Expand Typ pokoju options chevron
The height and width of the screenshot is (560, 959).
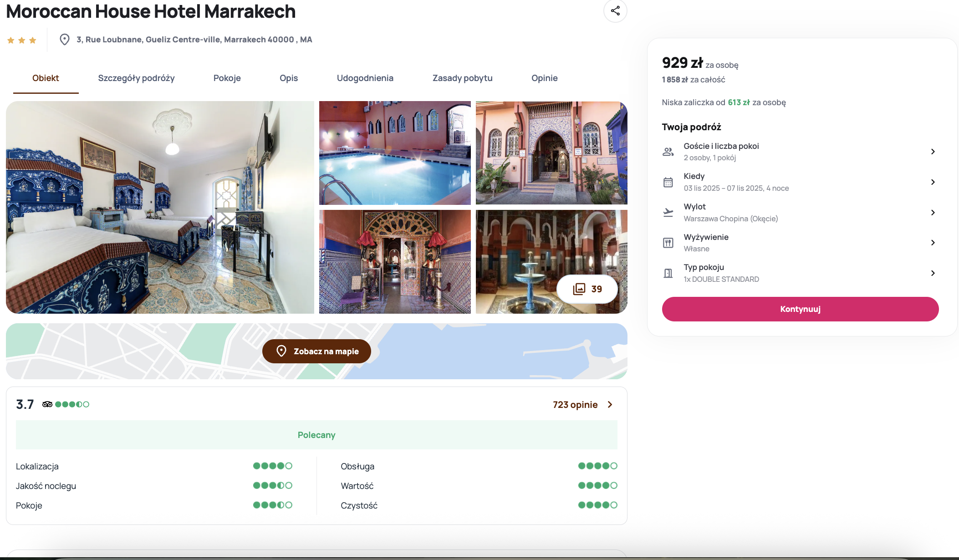pos(933,273)
